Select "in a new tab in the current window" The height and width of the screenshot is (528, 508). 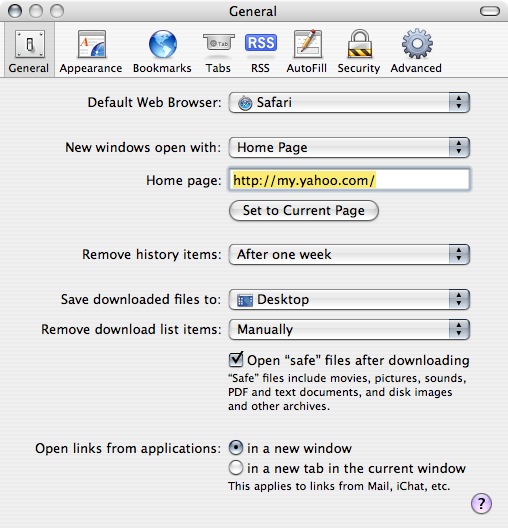[x=236, y=468]
